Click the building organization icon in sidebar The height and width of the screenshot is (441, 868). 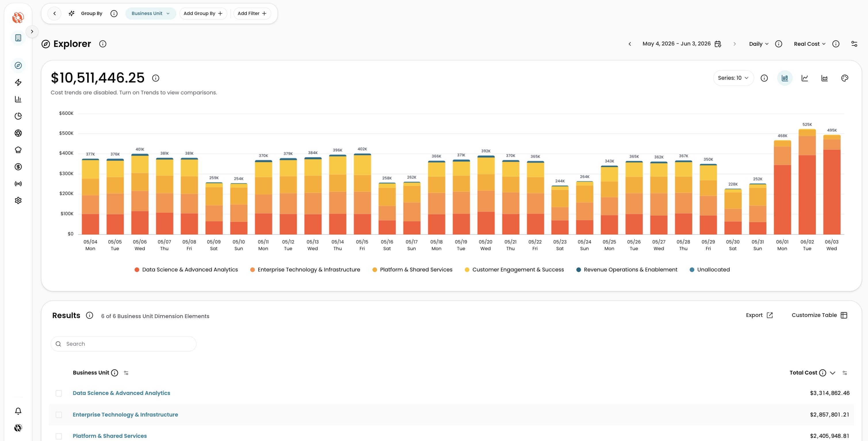[x=18, y=38]
